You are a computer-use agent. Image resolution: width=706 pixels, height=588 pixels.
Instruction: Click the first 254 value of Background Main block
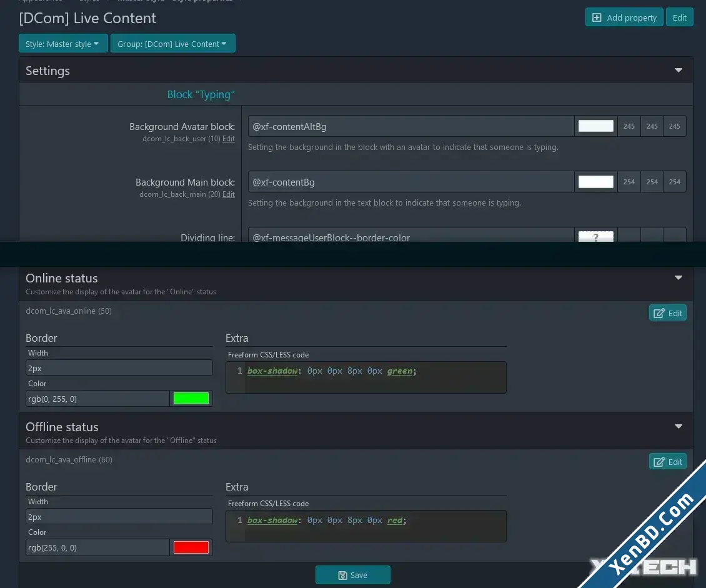[x=629, y=182]
